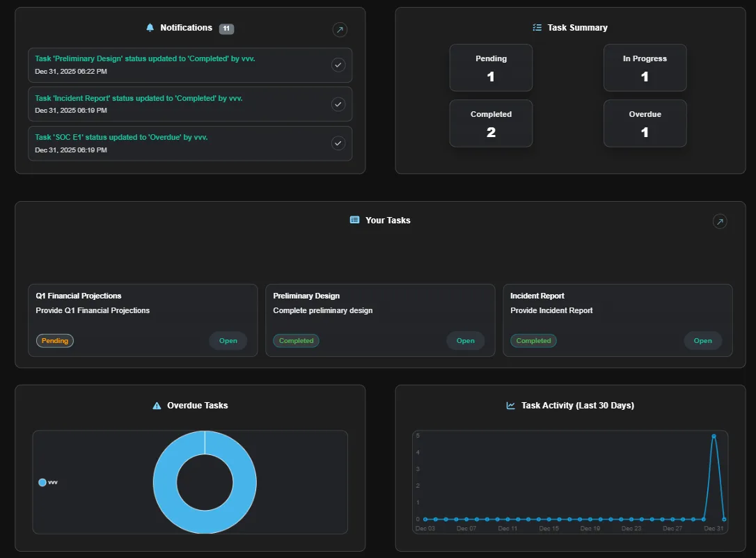This screenshot has height=558, width=756.
Task: Expand the Notifications panel with the arrow
Action: click(x=340, y=30)
